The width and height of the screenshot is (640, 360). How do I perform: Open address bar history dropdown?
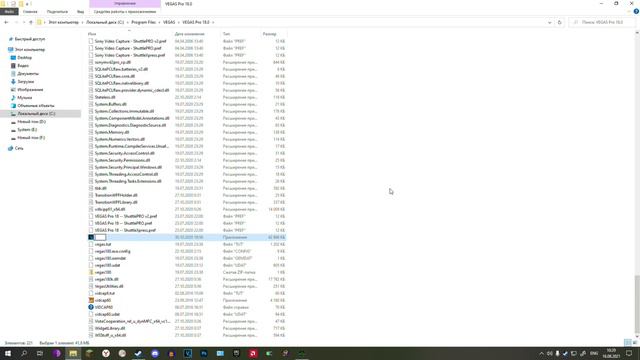pyautogui.click(x=549, y=22)
